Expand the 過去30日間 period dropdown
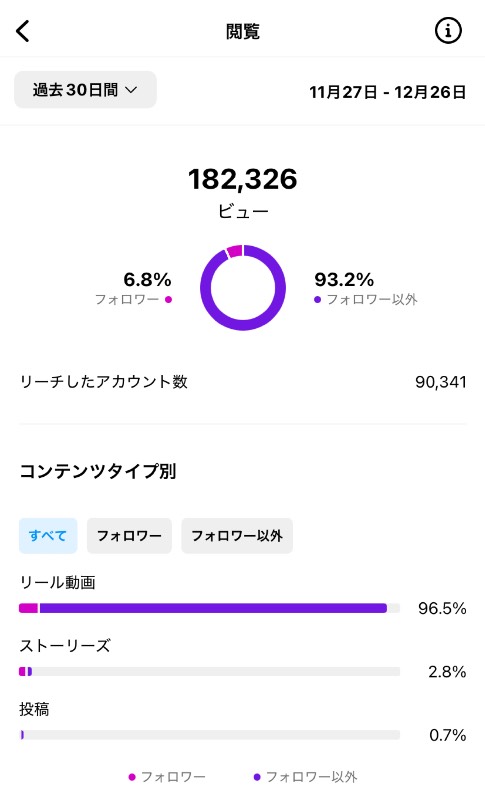This screenshot has height=800, width=485. pyautogui.click(x=85, y=90)
